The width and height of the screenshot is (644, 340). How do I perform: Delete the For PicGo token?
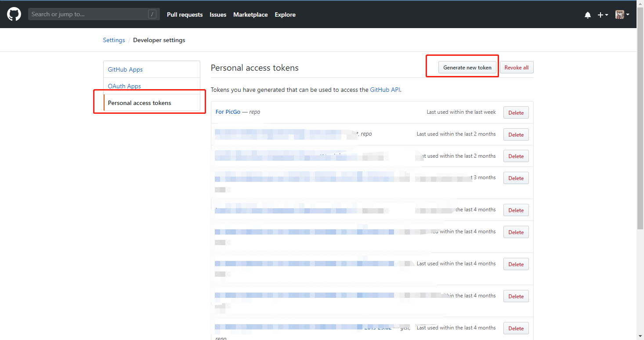click(x=516, y=112)
